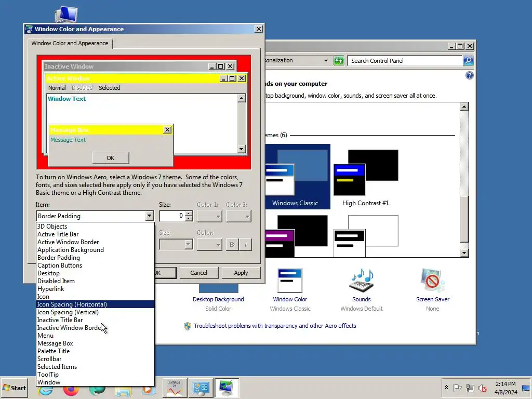
Task: Click the Active Window title bar in the preview
Action: pos(132,78)
